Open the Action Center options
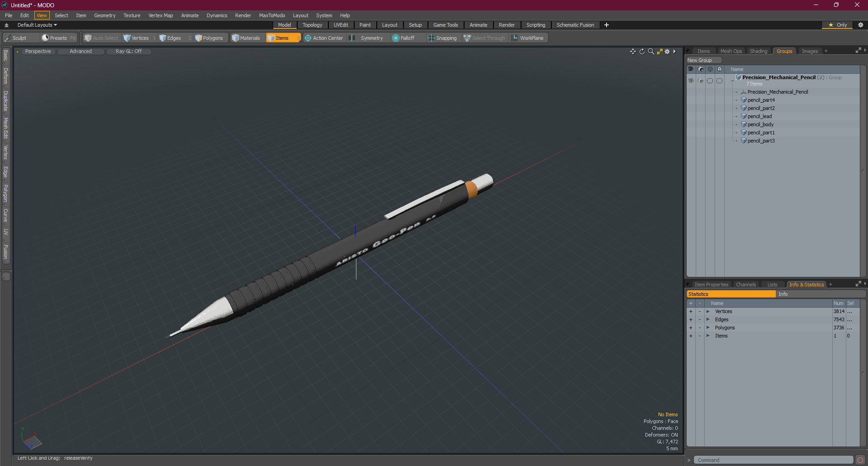 coord(324,38)
